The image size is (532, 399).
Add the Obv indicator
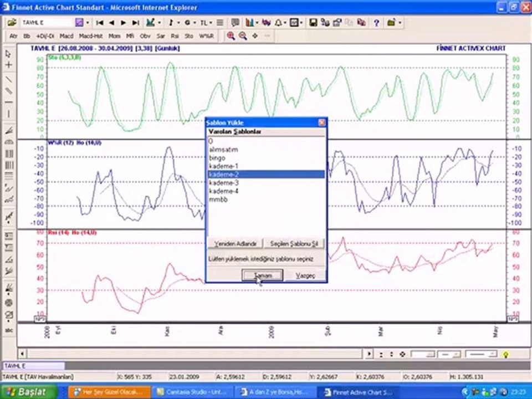[145, 36]
